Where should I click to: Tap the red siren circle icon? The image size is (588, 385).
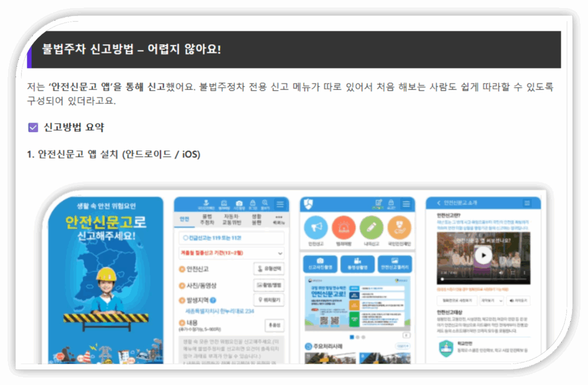[343, 228]
